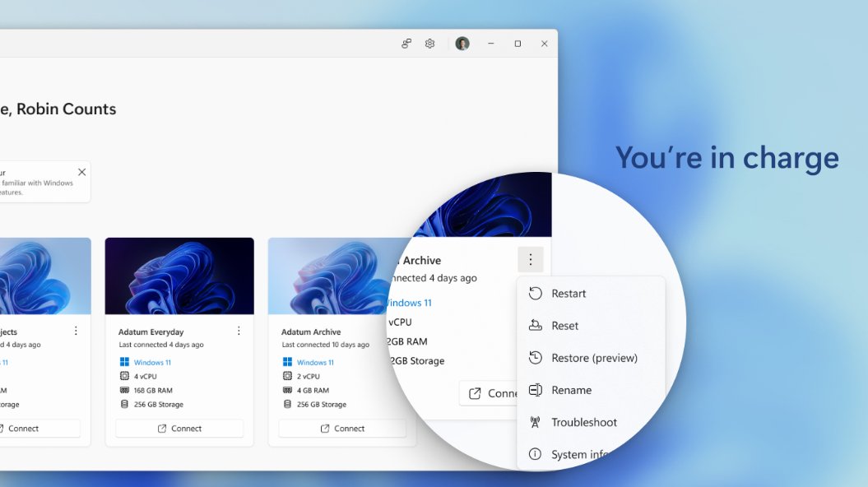Click the '4 vCPU' text
868x487 pixels.
(145, 376)
